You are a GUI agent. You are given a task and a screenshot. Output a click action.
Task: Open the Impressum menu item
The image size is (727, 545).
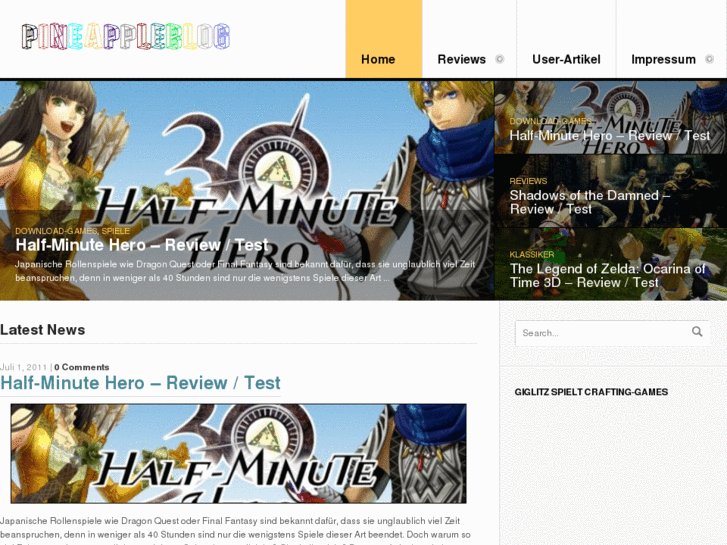[x=663, y=59]
